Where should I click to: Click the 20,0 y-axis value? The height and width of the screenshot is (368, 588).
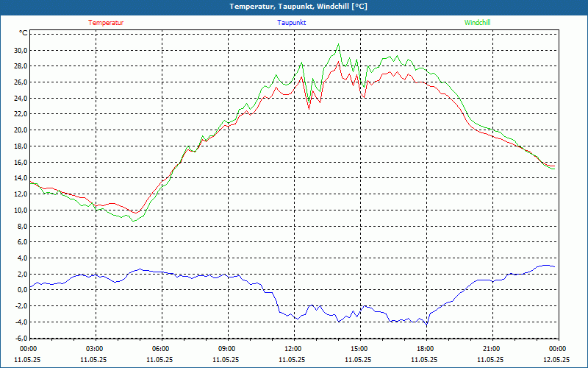[x=21, y=130]
